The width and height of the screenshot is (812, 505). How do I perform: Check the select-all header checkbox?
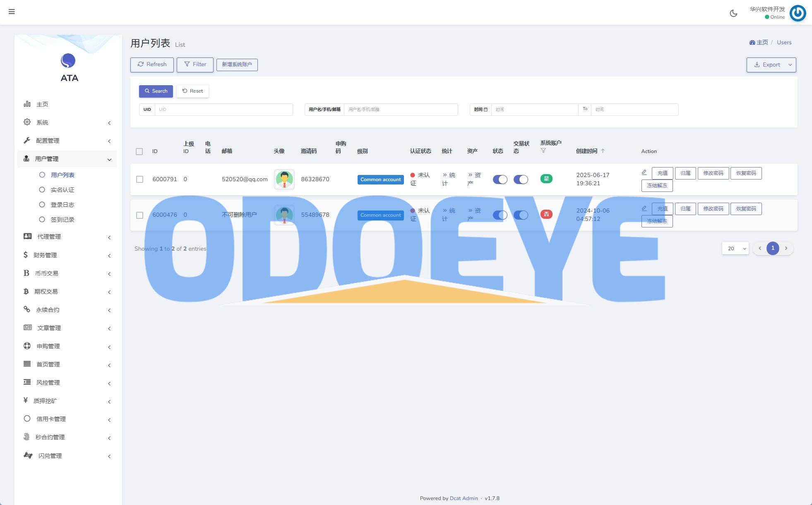pyautogui.click(x=139, y=151)
